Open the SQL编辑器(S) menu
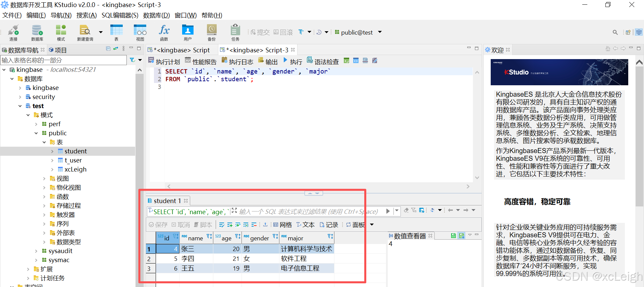Viewport: 644px width, 287px height. [x=120, y=15]
